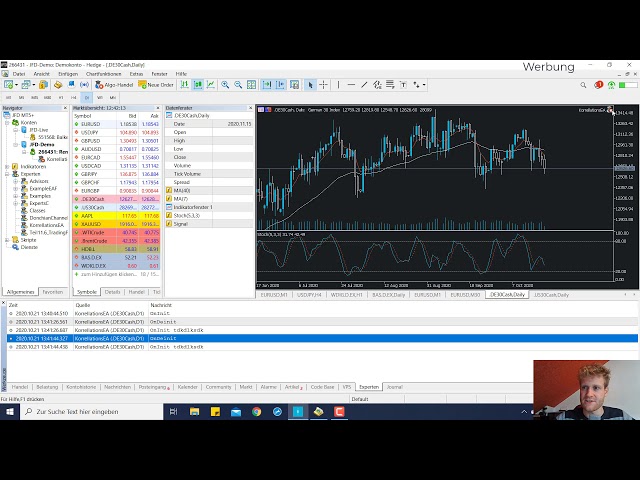Viewport: 640px width, 480px height.
Task: Toggle the chart auto-scroll icon
Action: tap(266, 85)
